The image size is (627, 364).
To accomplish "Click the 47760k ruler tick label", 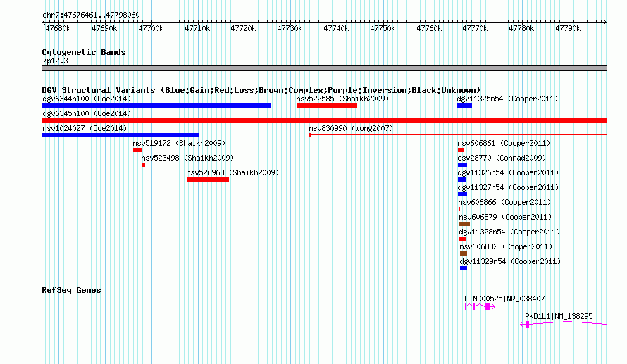I will [428, 28].
